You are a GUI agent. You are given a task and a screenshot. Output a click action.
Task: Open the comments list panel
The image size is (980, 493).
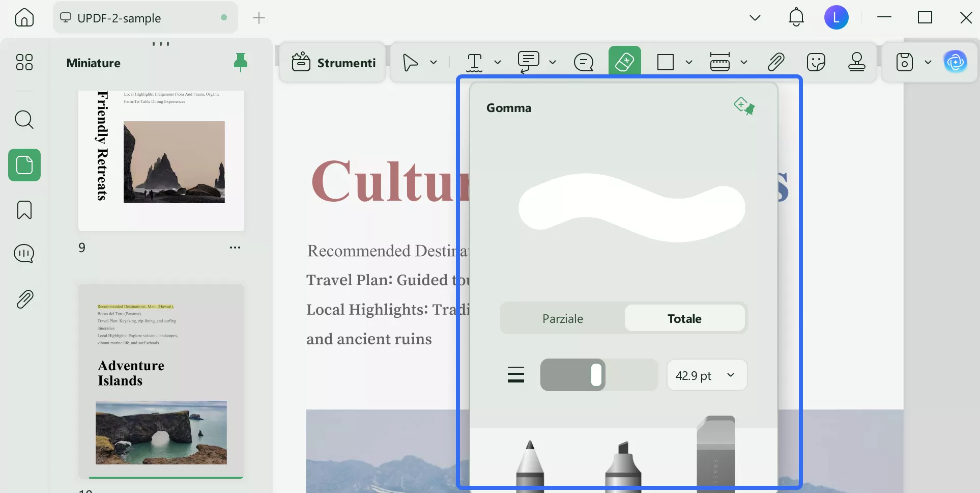[24, 254]
